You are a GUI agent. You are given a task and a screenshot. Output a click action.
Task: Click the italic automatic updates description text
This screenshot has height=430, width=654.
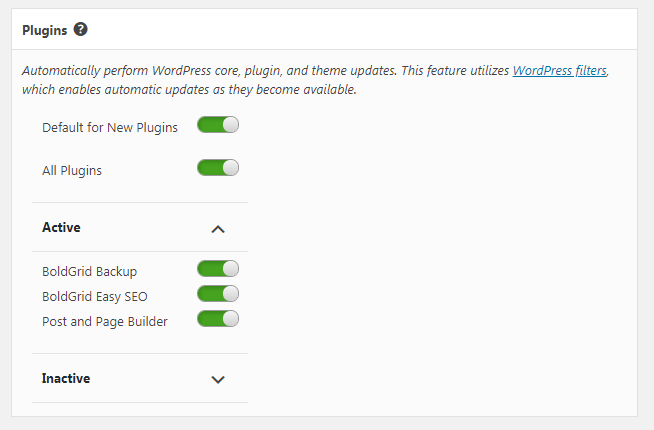[x=315, y=80]
